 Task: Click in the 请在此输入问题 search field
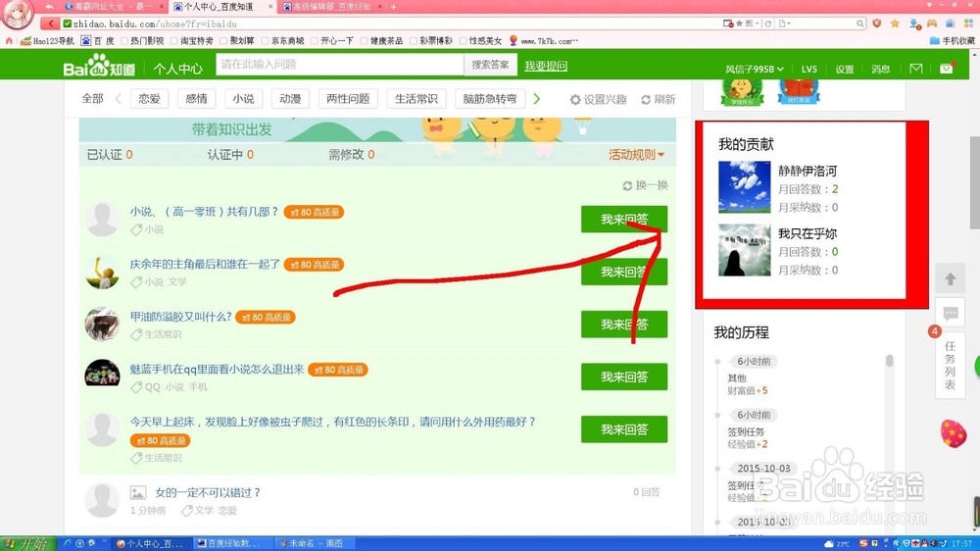pyautogui.click(x=340, y=65)
